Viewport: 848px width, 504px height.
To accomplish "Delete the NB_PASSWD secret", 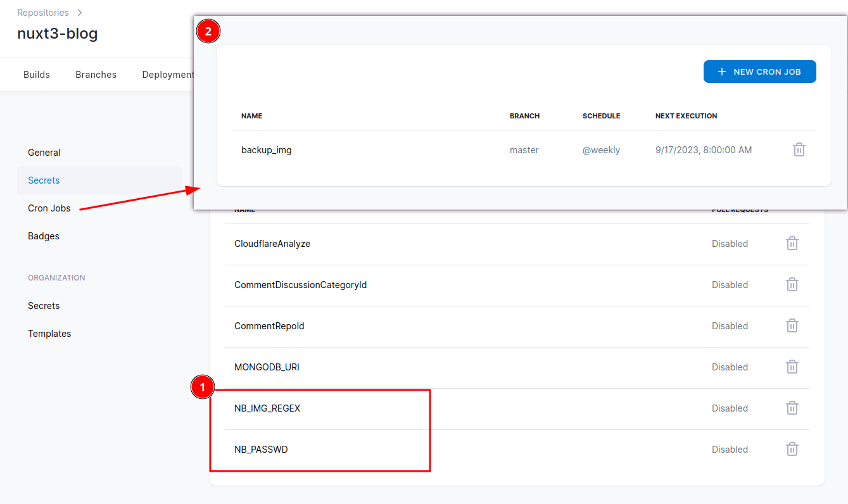I will pyautogui.click(x=792, y=450).
